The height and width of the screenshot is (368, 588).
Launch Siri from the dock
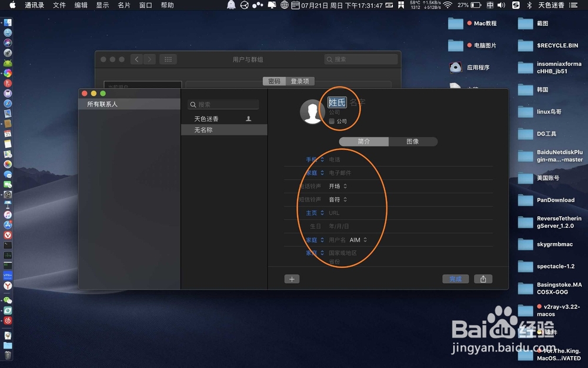8,43
